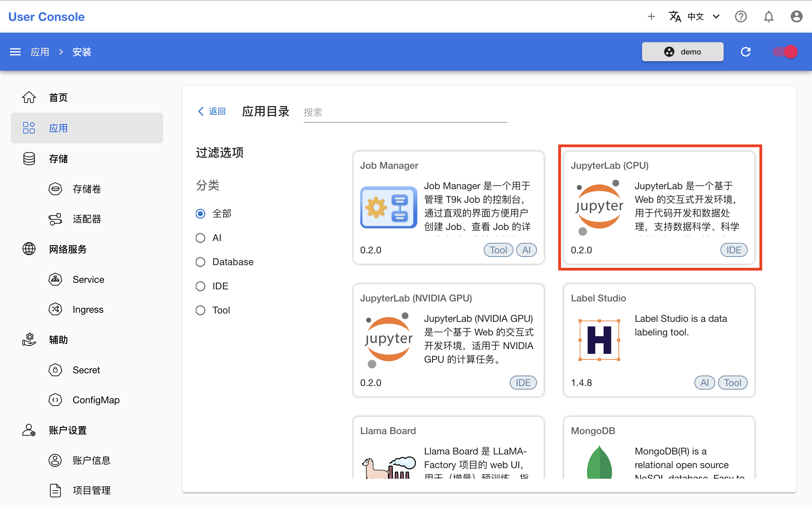
Task: Click the database icon beside 存储
Action: point(29,159)
